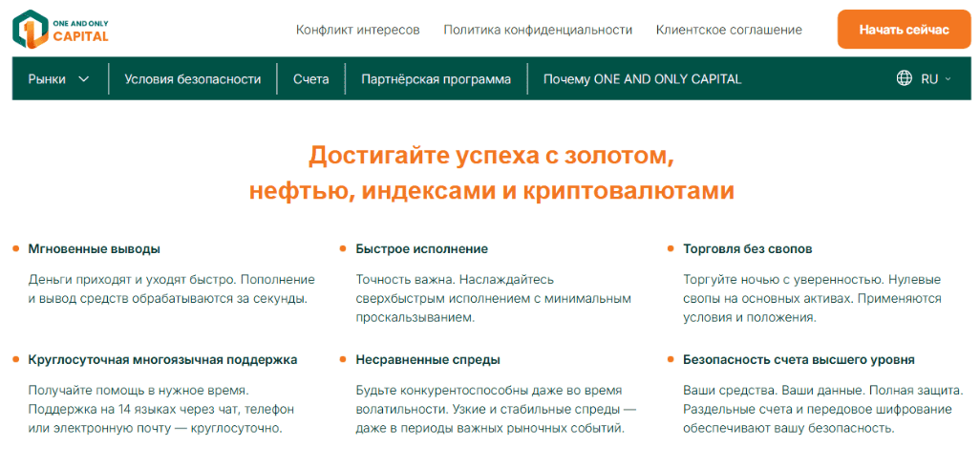Click the Начать сейчас button
980x469 pixels.
[x=904, y=30]
